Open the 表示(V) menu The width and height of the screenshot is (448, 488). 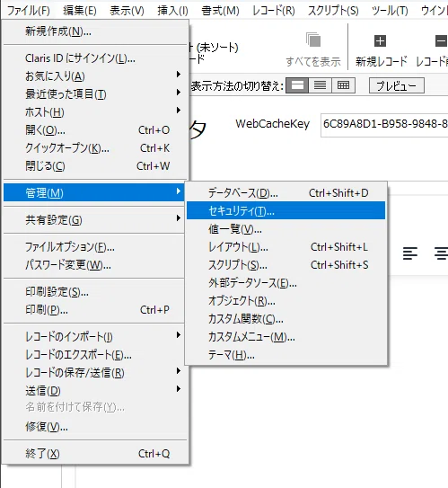click(x=127, y=11)
